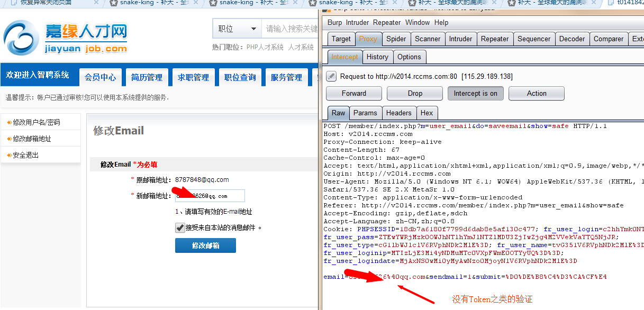The image size is (644, 310).
Task: Open the 职位 search category dropdown
Action: tap(237, 29)
